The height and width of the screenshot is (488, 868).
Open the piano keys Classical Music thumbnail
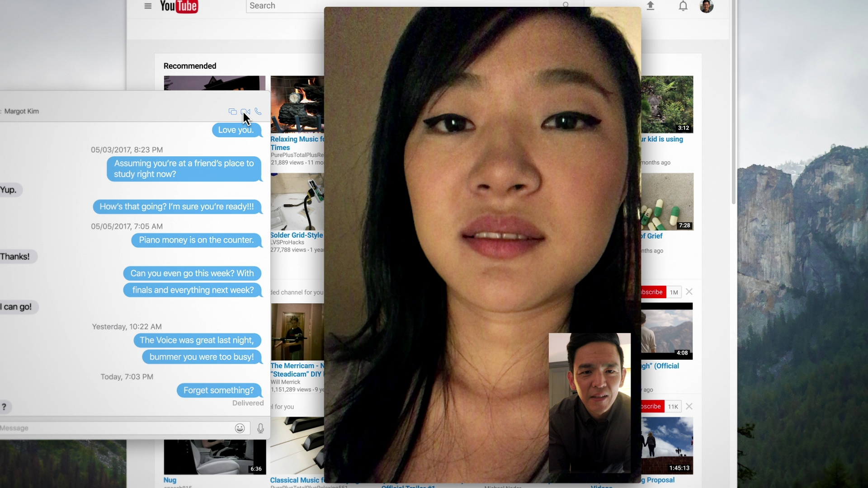click(297, 446)
